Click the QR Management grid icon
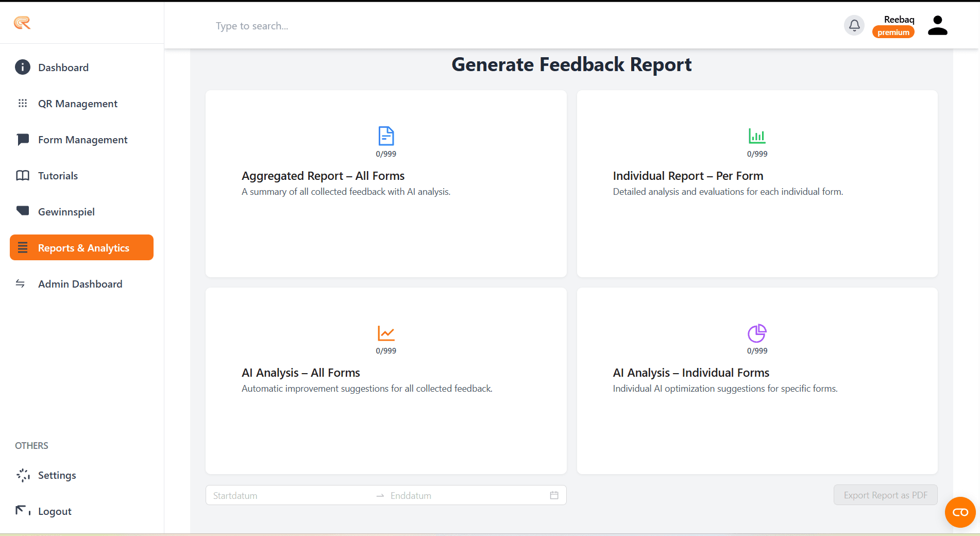The image size is (980, 536). [23, 103]
